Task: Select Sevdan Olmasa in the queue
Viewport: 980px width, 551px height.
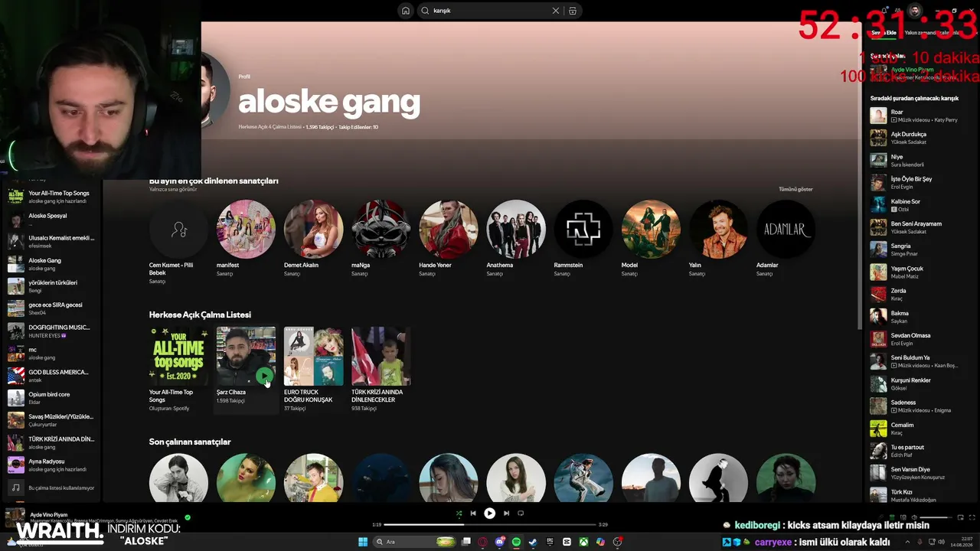Action: 922,339
